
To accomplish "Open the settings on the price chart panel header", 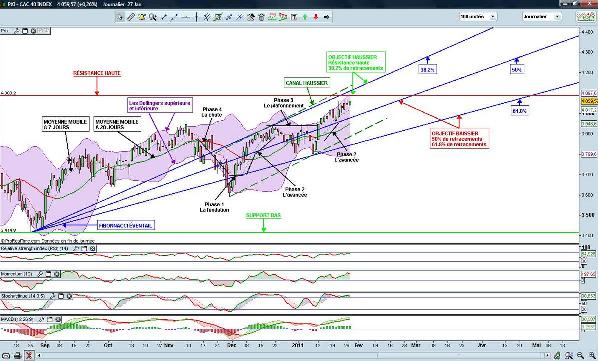I will (17, 31).
